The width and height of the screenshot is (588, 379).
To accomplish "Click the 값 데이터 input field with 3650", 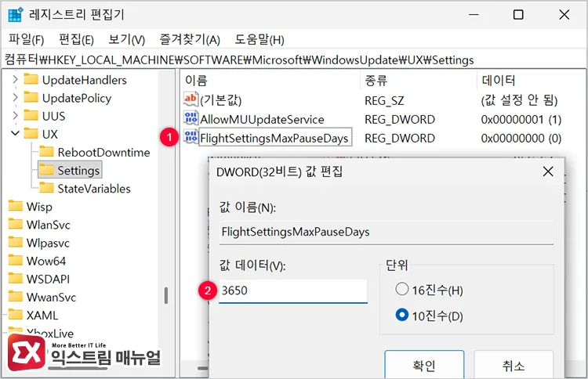I will coord(293,291).
